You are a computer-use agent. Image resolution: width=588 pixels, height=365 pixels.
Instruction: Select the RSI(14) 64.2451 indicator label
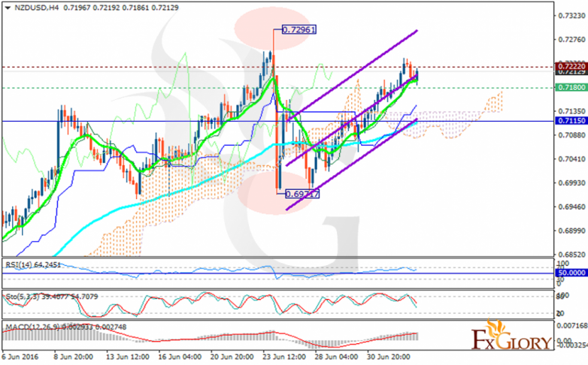33,265
